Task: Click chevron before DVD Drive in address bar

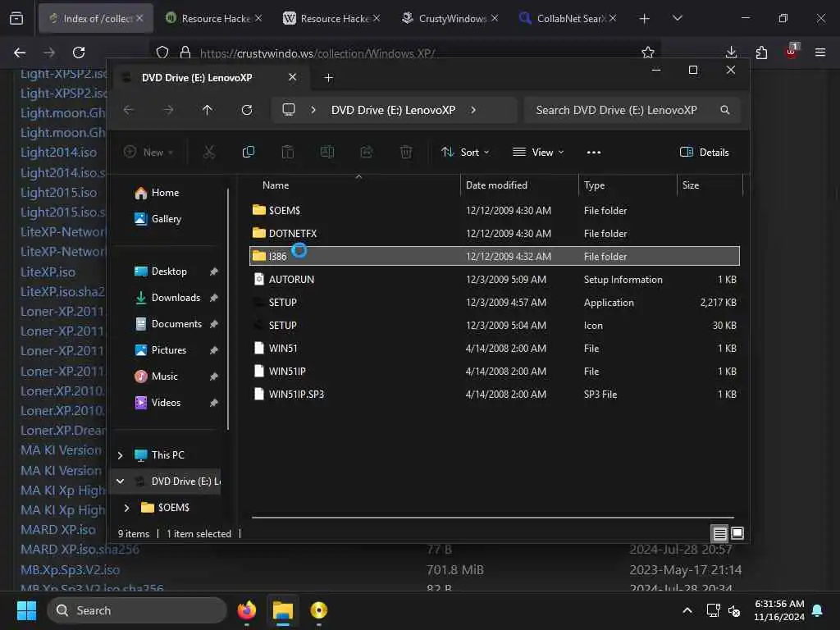Action: coord(313,110)
